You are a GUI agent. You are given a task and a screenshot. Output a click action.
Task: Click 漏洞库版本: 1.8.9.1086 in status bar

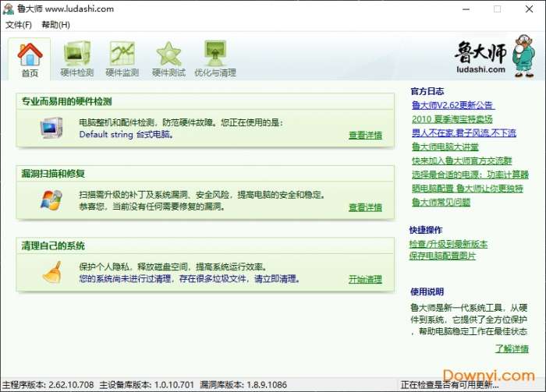(x=243, y=385)
